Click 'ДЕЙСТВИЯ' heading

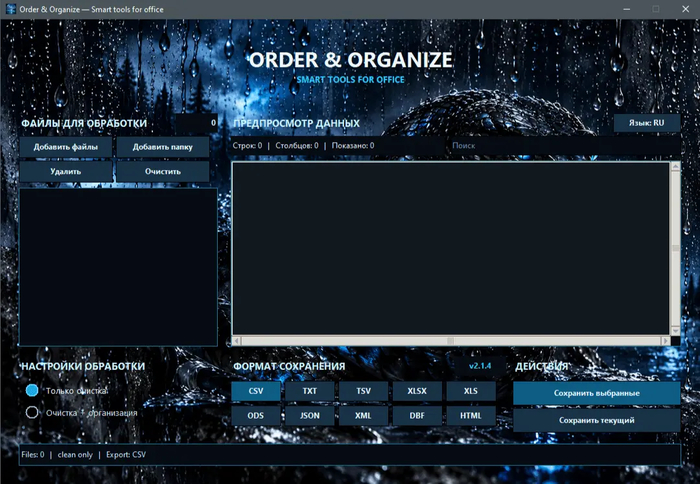click(542, 367)
